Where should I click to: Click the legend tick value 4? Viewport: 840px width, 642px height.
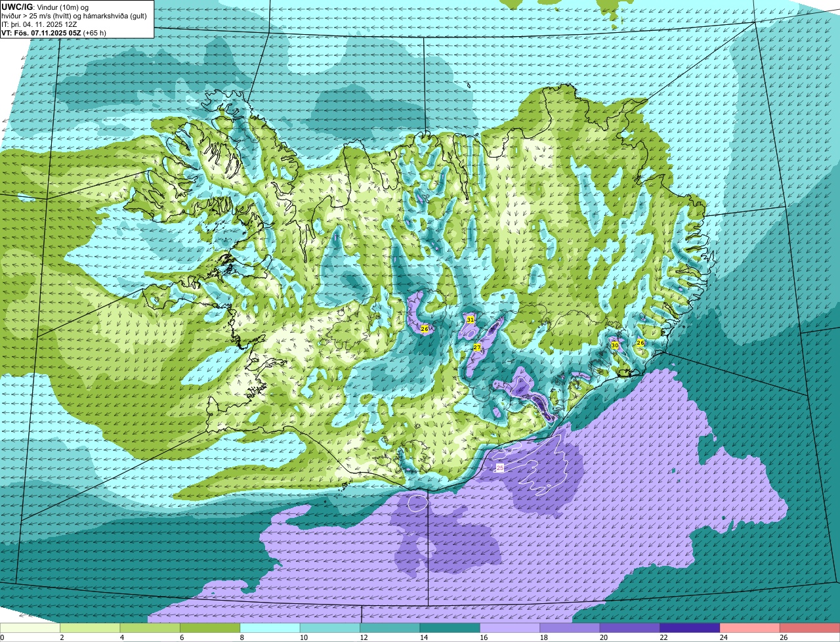121,637
